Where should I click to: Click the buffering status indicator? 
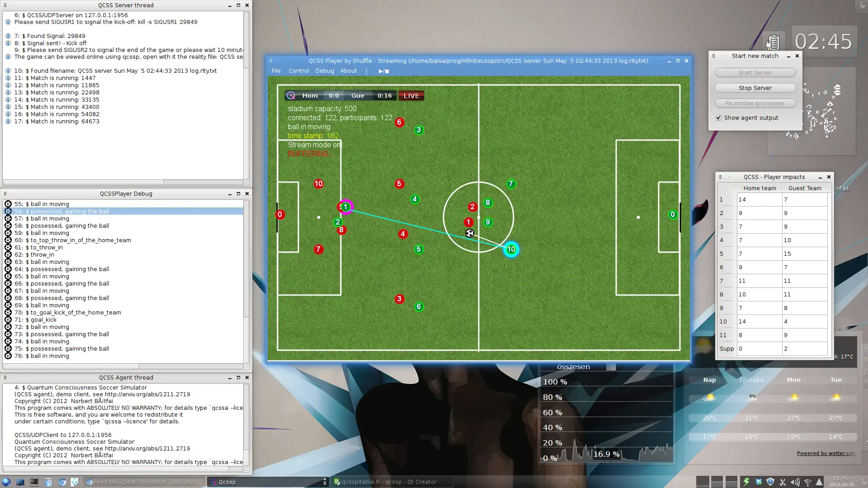[309, 154]
